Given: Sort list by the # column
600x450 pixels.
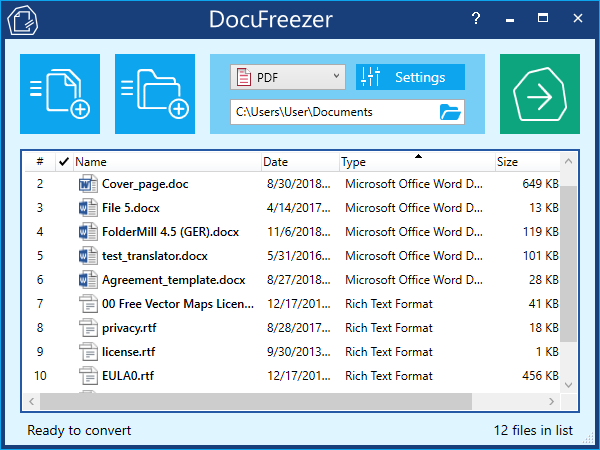Looking at the screenshot, I should tap(40, 161).
